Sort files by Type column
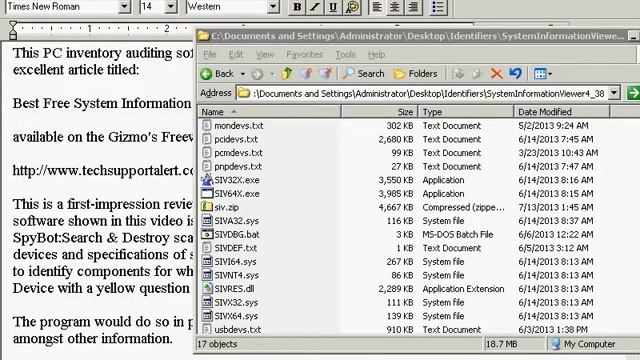 click(x=465, y=111)
